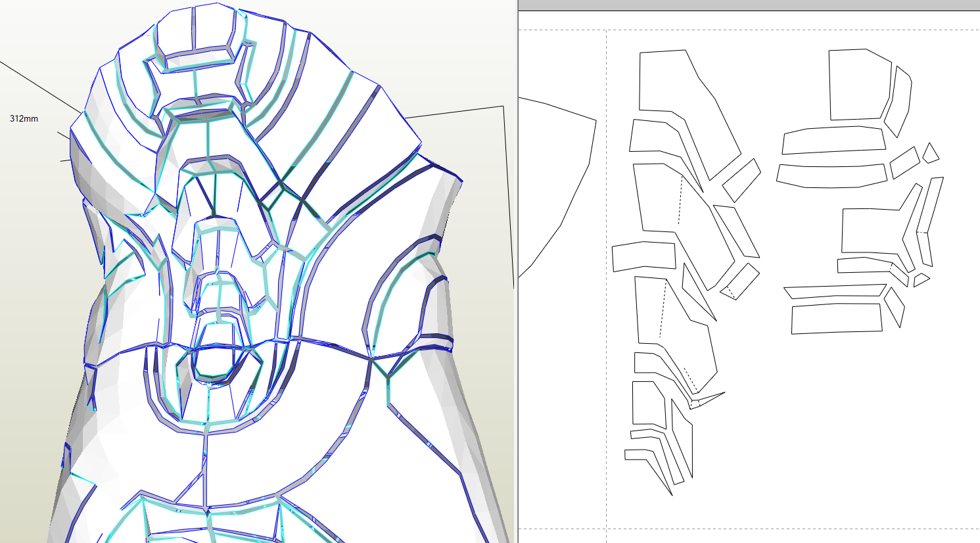Select the oval opening on the 3D model
The height and width of the screenshot is (543, 980).
click(215, 363)
